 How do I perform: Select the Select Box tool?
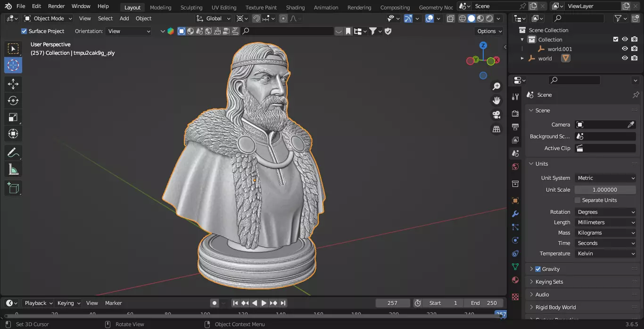point(13,49)
